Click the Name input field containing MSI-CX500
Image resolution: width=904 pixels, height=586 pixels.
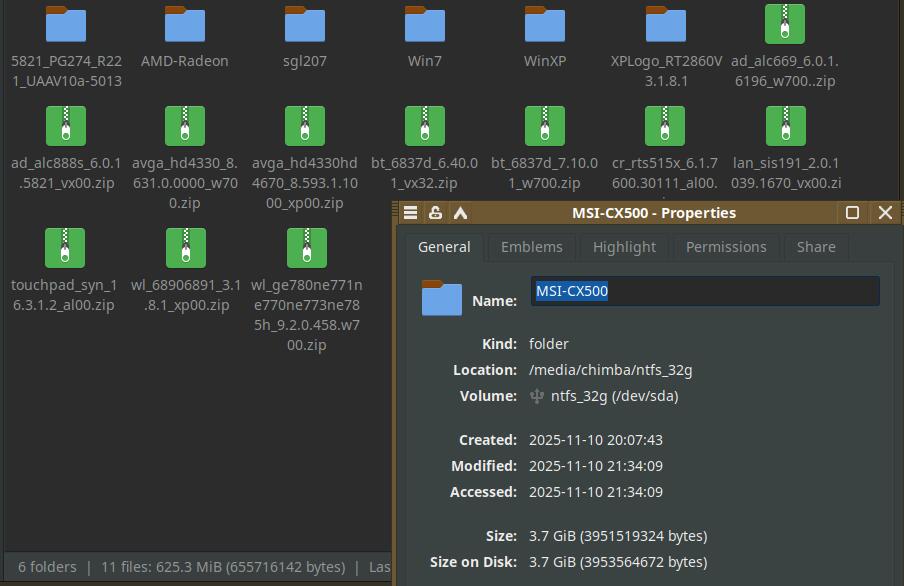pos(705,291)
